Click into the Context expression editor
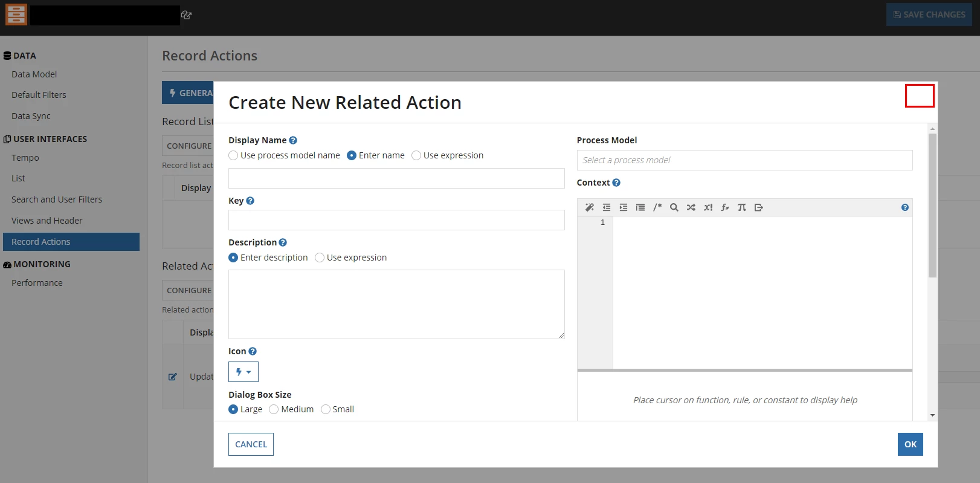Image resolution: width=980 pixels, height=483 pixels. (x=762, y=293)
